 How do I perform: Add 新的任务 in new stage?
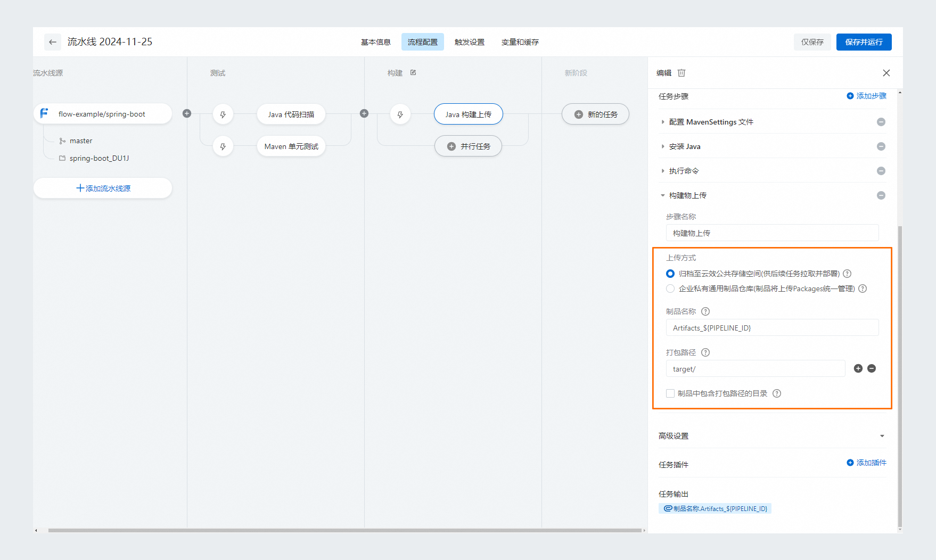click(x=596, y=114)
